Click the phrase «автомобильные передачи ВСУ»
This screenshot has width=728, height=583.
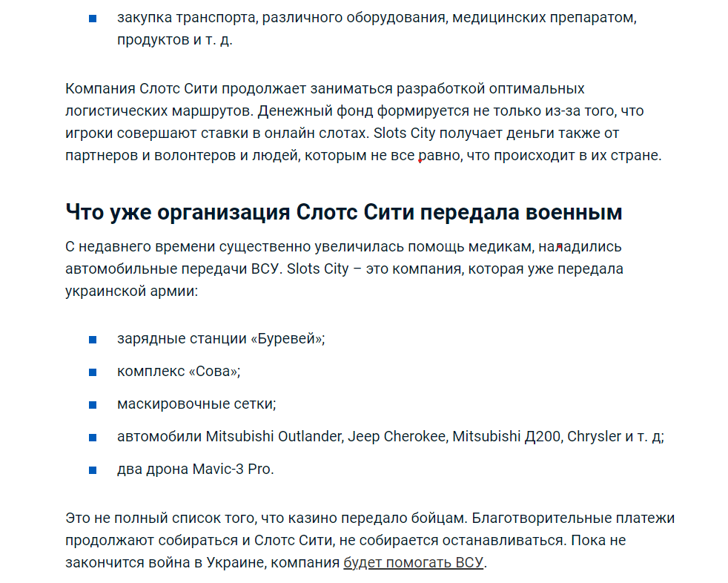click(x=172, y=269)
